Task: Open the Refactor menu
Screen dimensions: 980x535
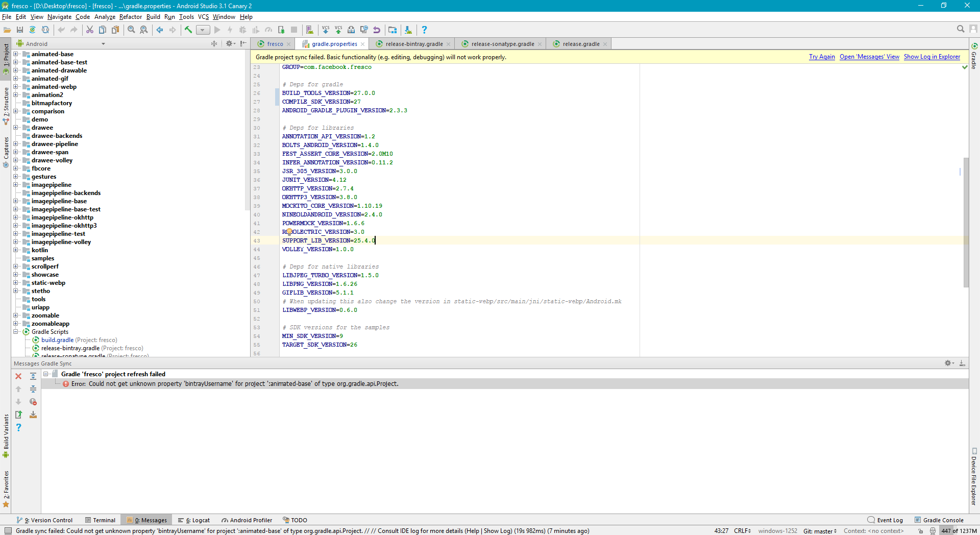Action: click(131, 17)
